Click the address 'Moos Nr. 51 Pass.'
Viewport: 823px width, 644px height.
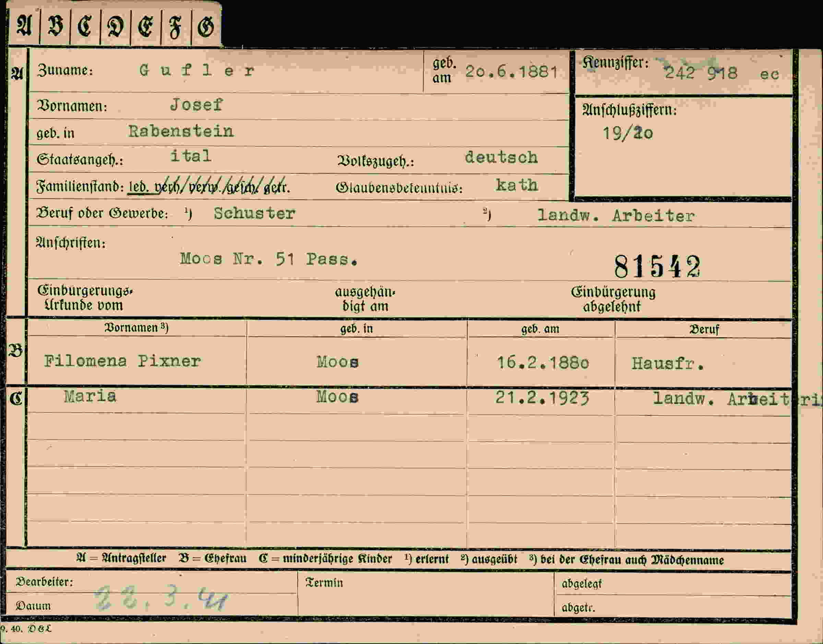269,259
